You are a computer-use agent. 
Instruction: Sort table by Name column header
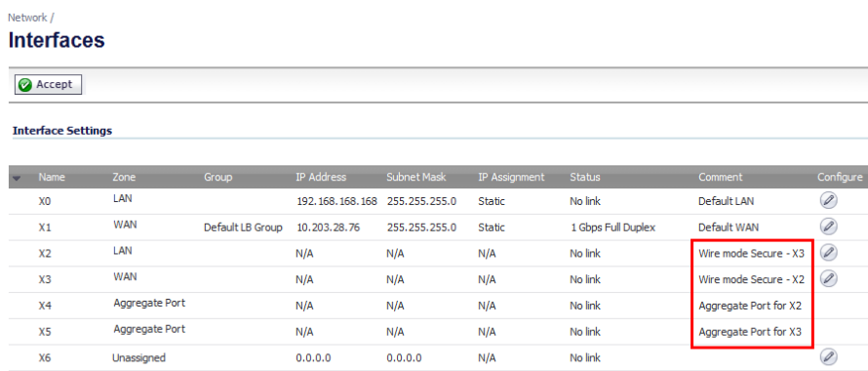(x=52, y=178)
